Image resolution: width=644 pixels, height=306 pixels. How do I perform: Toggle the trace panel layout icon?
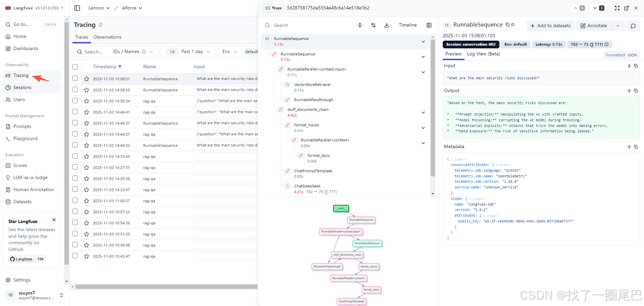[429, 25]
